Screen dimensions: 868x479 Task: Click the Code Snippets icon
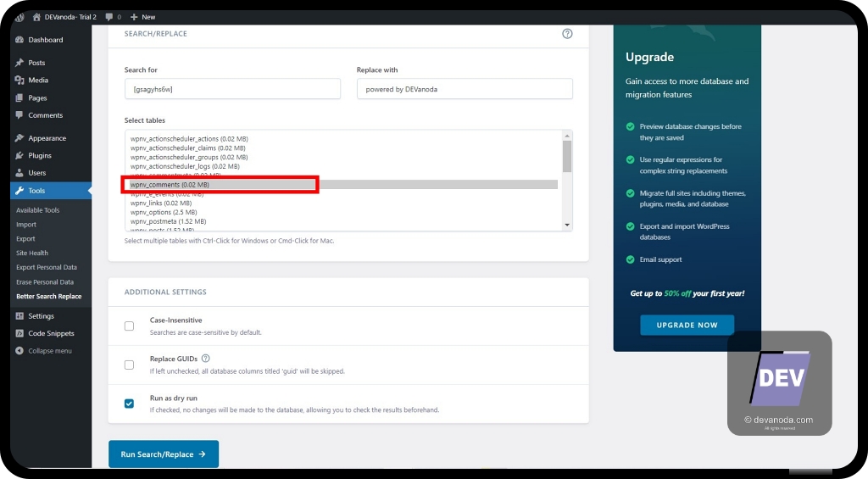[x=19, y=333]
